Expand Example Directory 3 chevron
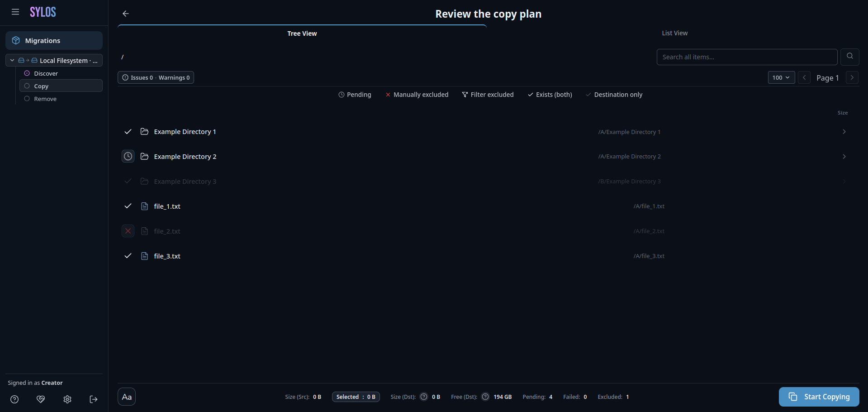The width and height of the screenshot is (868, 412). [844, 181]
